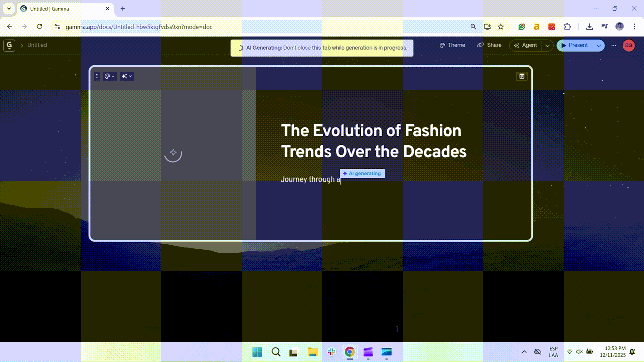
Task: Select the Untitled breadcrumb title
Action: [37, 45]
